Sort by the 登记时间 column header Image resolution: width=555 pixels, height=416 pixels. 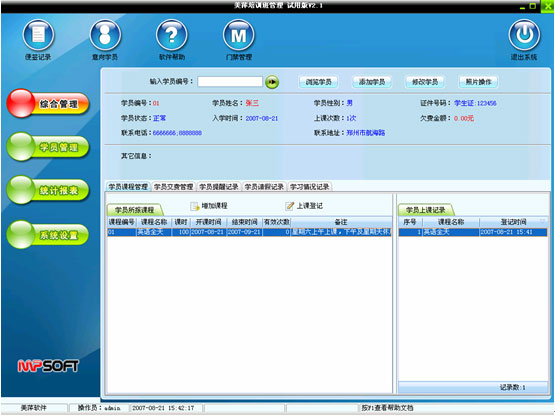pyautogui.click(x=513, y=222)
